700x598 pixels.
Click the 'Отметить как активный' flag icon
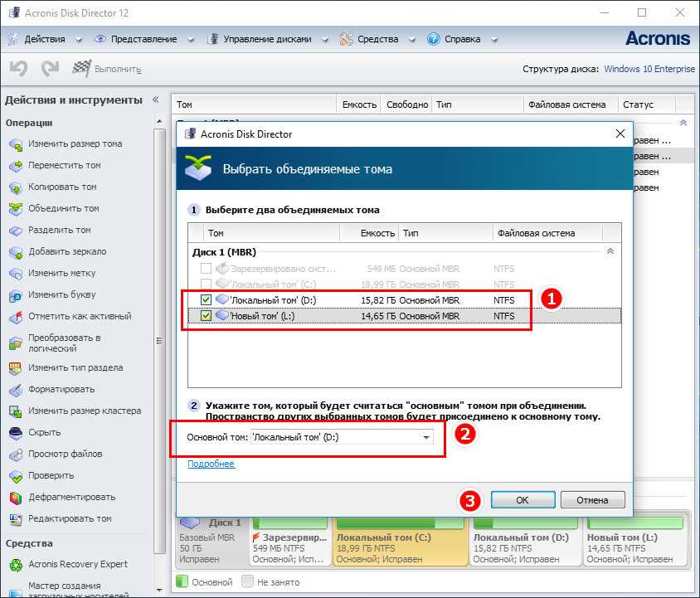coord(16,317)
